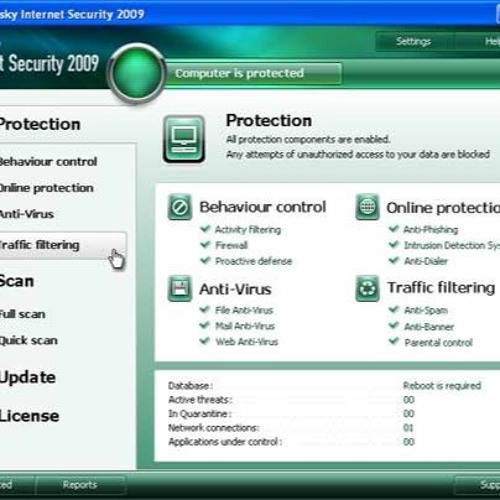This screenshot has height=500, width=500.
Task: Click the Behaviour control blocked-circle icon
Action: point(180,207)
